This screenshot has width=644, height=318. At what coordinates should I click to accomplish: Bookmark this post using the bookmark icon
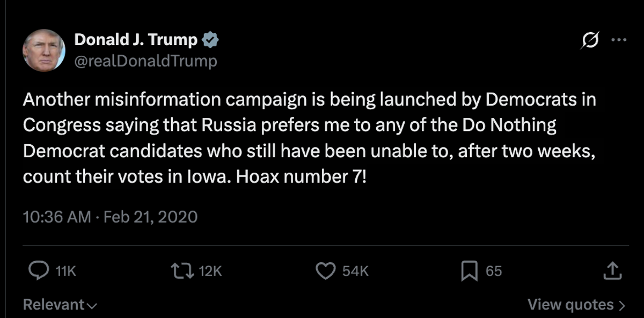tap(469, 271)
